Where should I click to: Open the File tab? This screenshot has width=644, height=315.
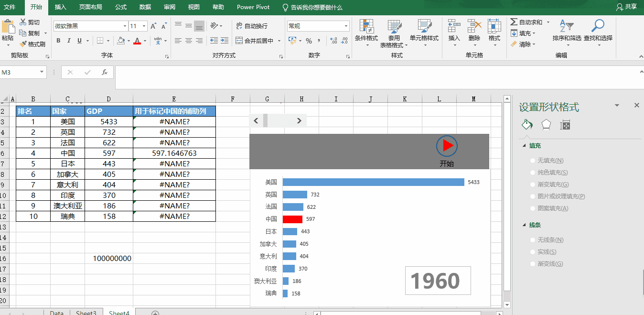click(x=10, y=7)
